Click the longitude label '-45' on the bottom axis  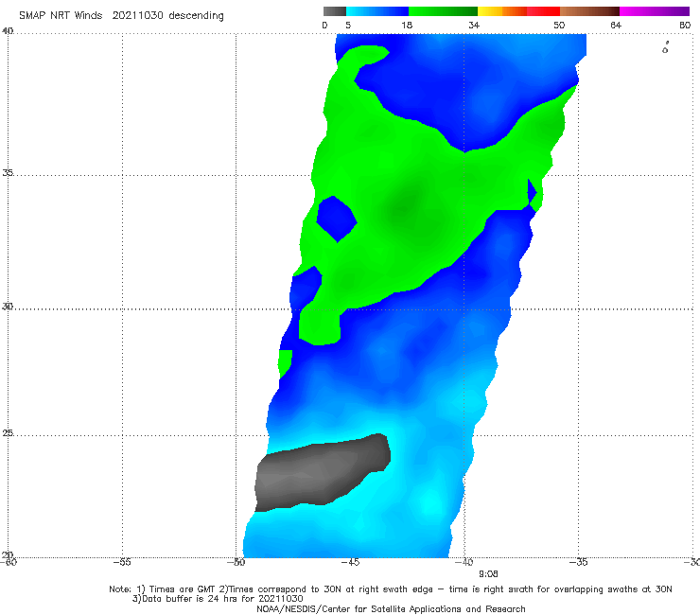350,562
